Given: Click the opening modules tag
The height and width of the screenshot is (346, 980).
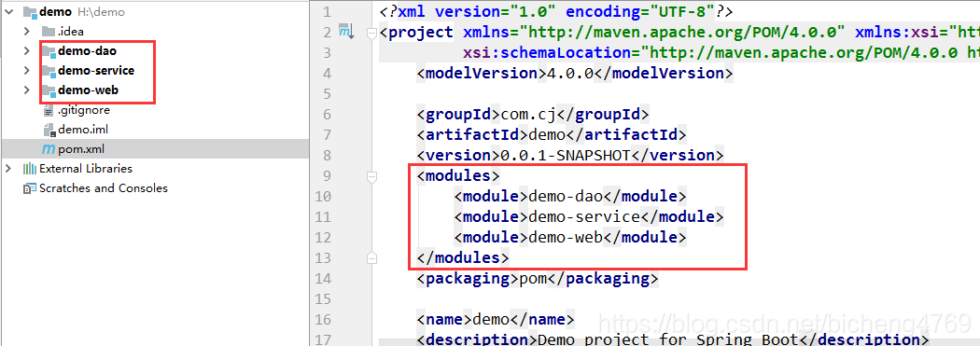Looking at the screenshot, I should (459, 176).
